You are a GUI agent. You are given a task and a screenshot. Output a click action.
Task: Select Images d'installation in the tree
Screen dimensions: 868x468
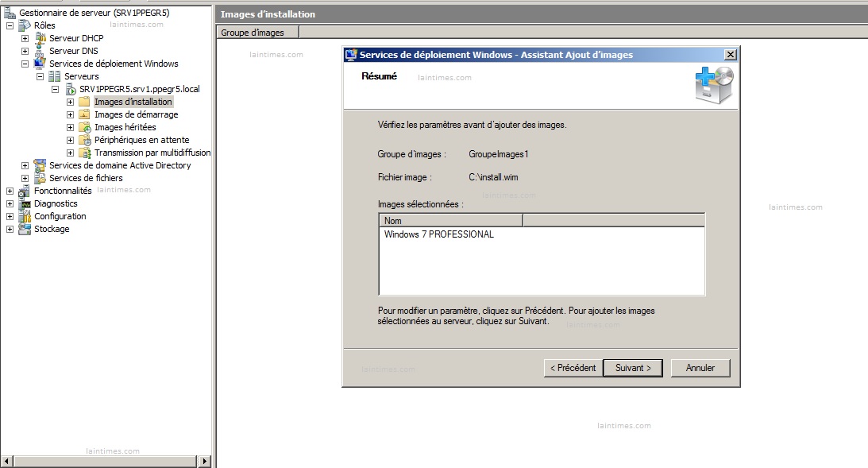[133, 102]
